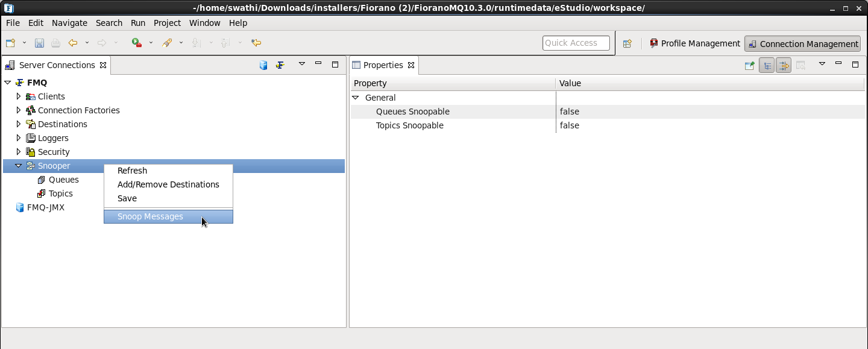Screen dimensions: 868x349
Task: Click the blue server cylinder icon in Server Connections
Action: (x=263, y=65)
